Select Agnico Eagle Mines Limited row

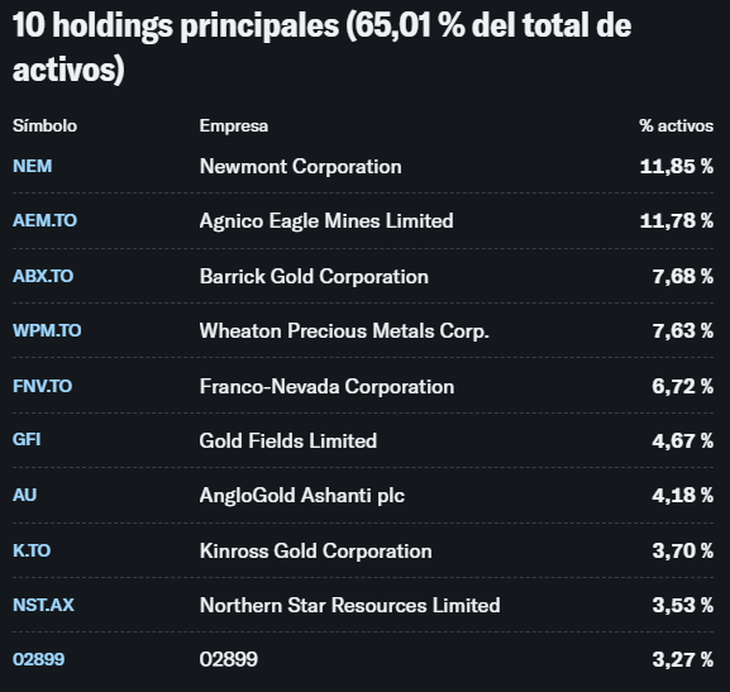click(326, 221)
